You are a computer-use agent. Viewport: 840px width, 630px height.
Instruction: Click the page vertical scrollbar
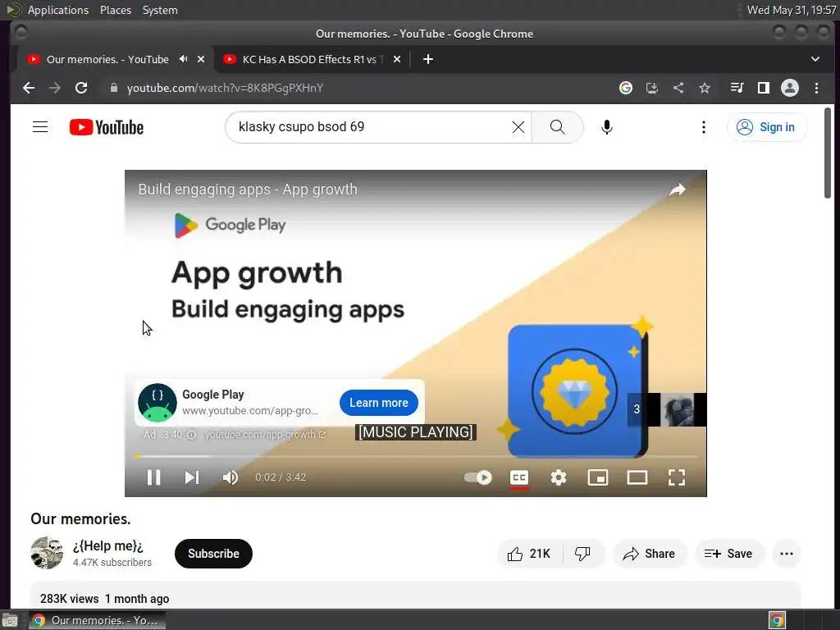[828, 153]
